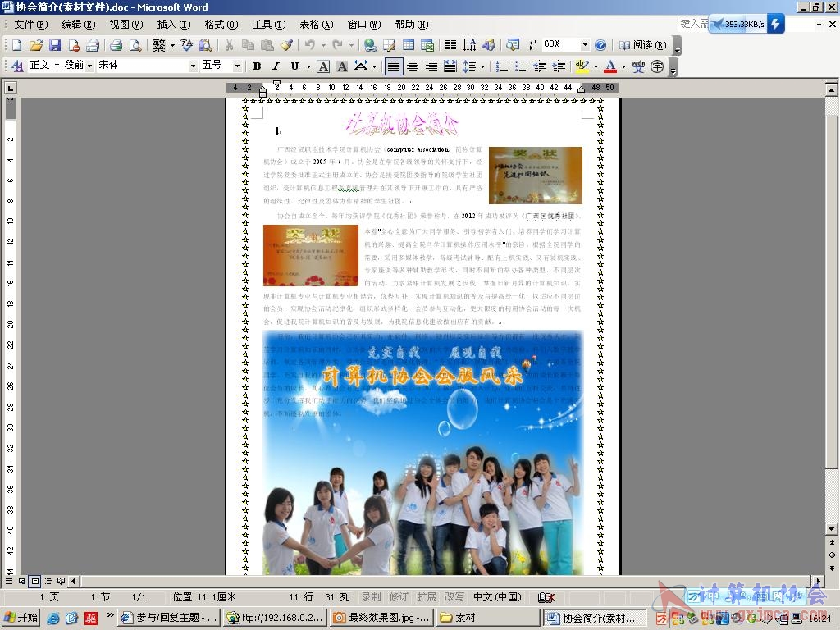This screenshot has width=840, height=630.
Task: Open the 视图(V) menu
Action: pos(126,25)
